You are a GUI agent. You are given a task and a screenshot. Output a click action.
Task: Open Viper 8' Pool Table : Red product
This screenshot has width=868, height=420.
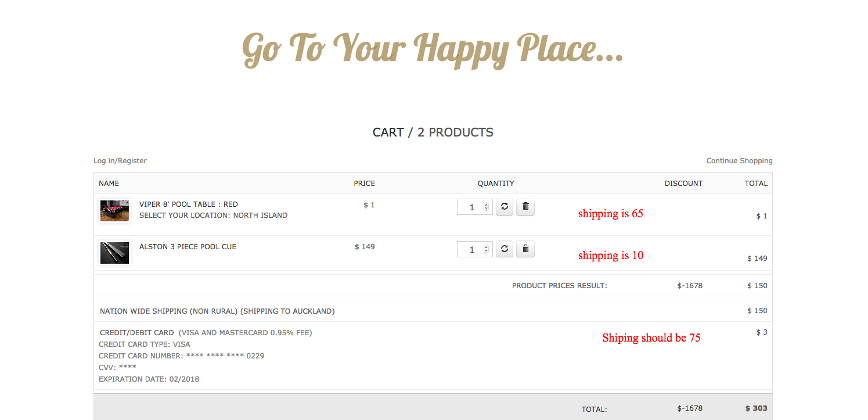coord(188,204)
